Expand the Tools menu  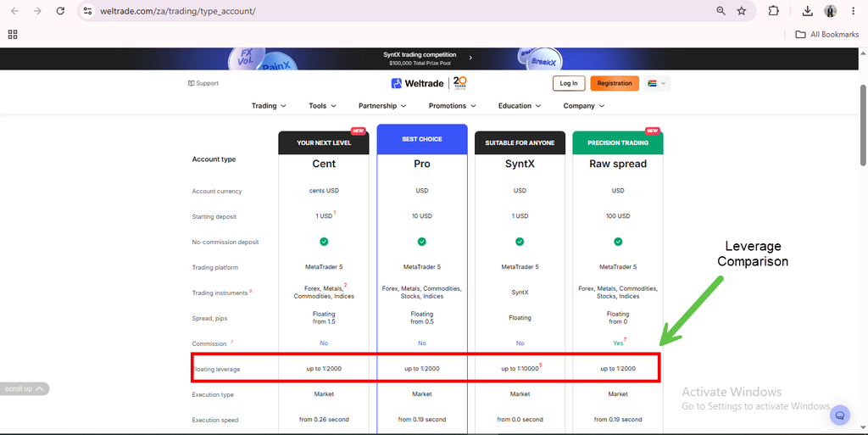[323, 106]
